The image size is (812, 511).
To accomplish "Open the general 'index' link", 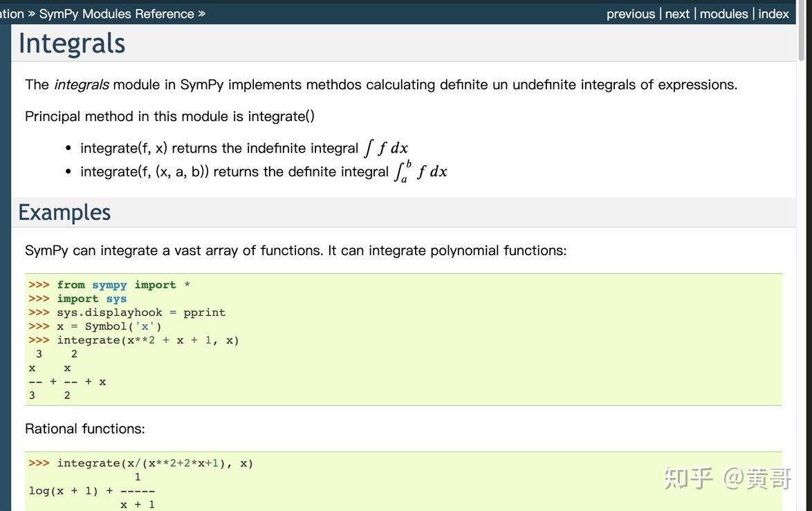I will pos(773,14).
